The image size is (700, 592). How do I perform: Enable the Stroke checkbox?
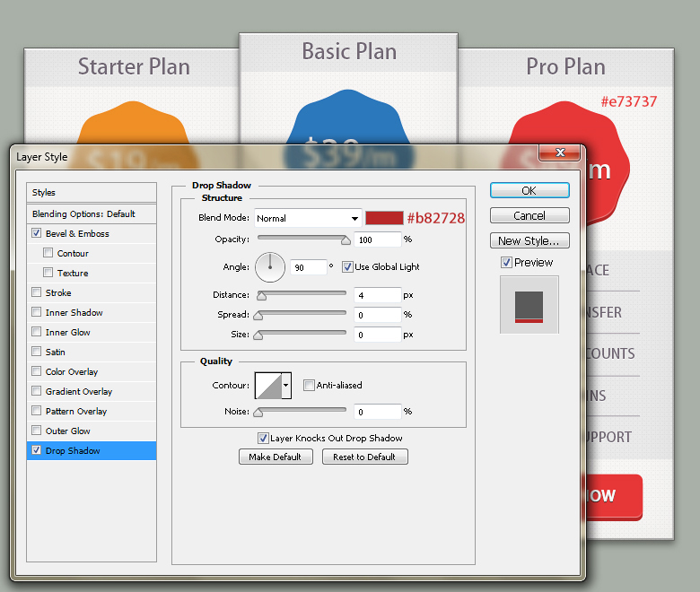[37, 292]
